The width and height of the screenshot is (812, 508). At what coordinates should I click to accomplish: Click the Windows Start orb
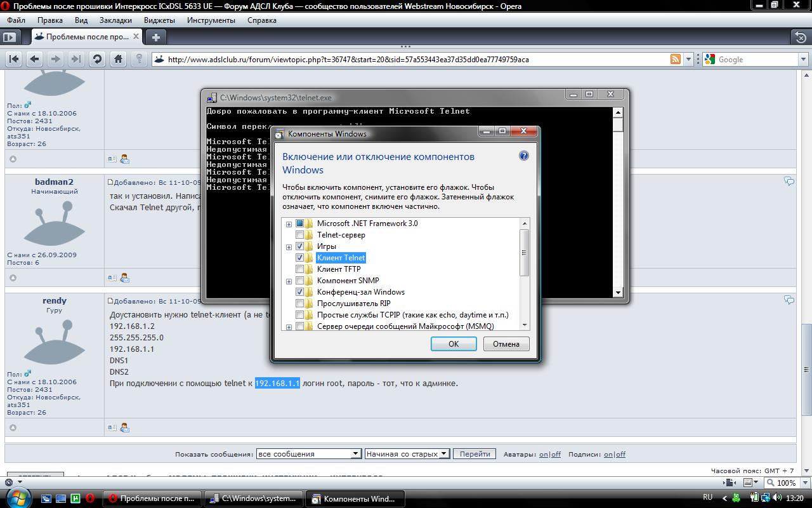tap(18, 498)
